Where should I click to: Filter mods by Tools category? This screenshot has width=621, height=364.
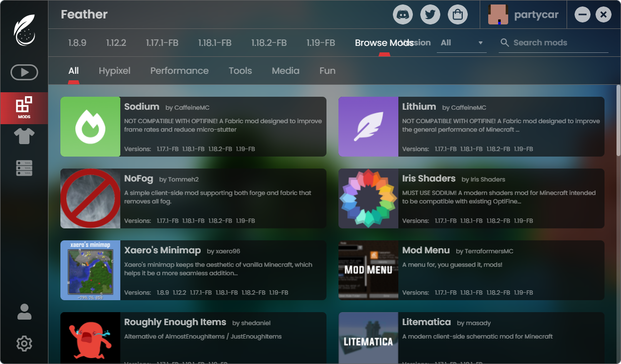(240, 71)
